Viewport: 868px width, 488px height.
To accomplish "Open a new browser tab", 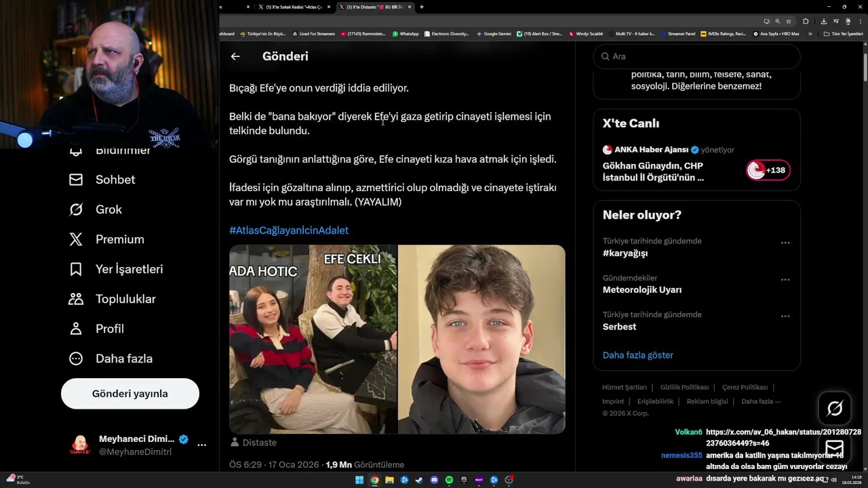I will (x=422, y=7).
